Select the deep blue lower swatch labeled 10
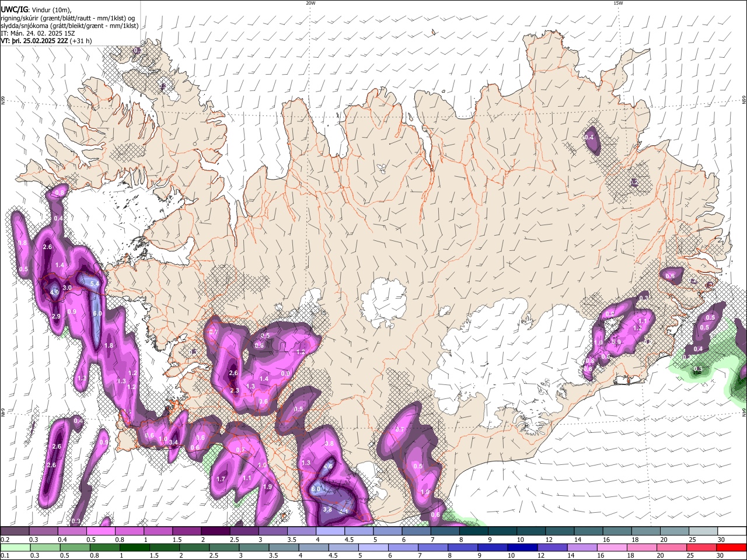747x560 pixels. tap(523, 547)
